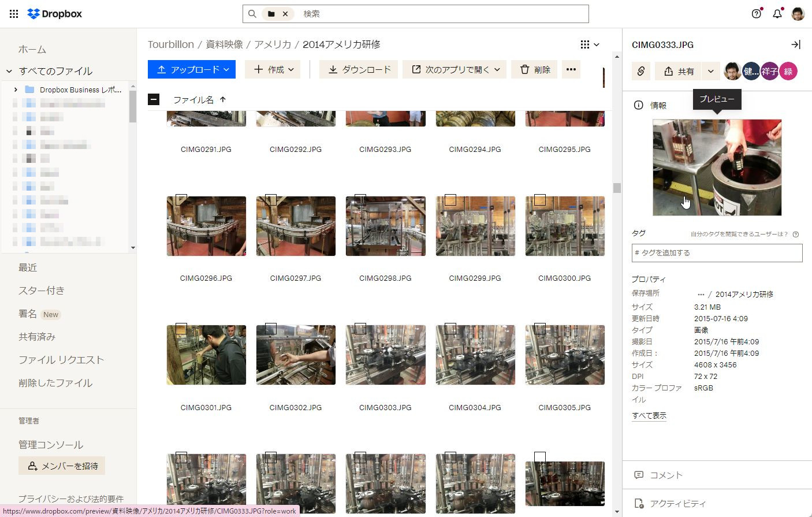Click the first shared member avatar
The width and height of the screenshot is (812, 517).
click(732, 71)
